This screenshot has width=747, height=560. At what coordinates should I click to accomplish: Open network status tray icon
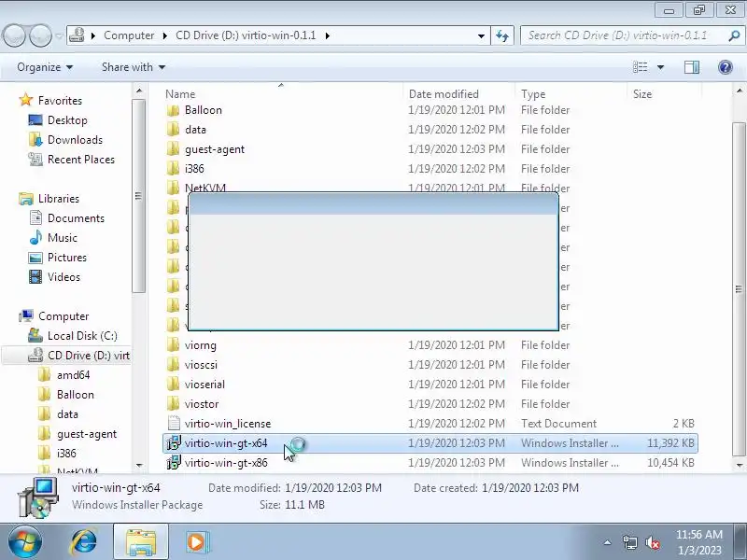[x=629, y=542]
